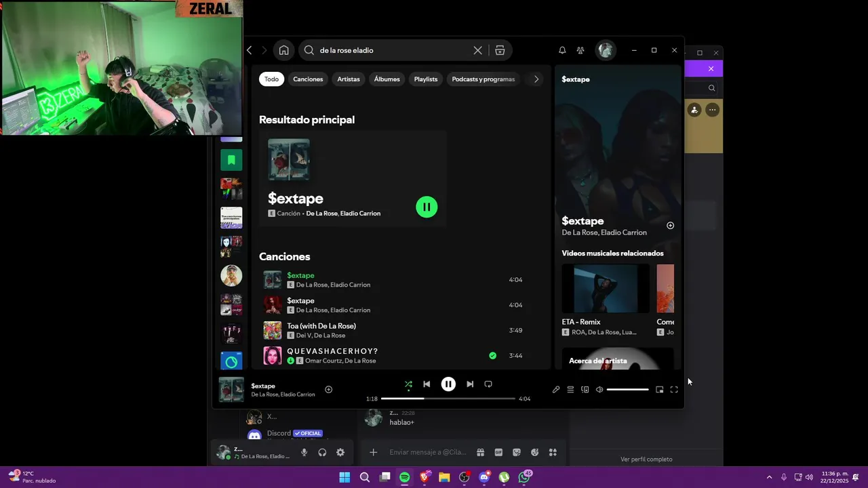Add now-playing track via plus in player bar
The image size is (868, 488).
point(328,390)
